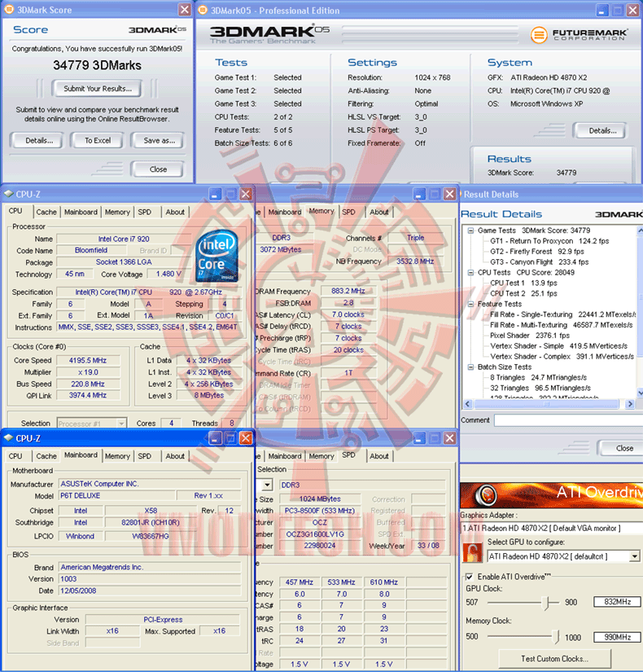Click in the Comment input field
Image resolution: width=643 pixels, height=672 pixels.
(568, 420)
